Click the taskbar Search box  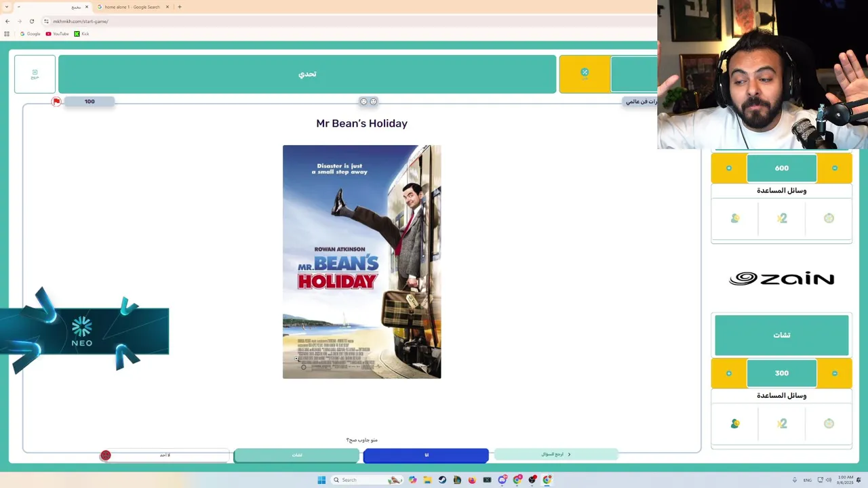366,480
